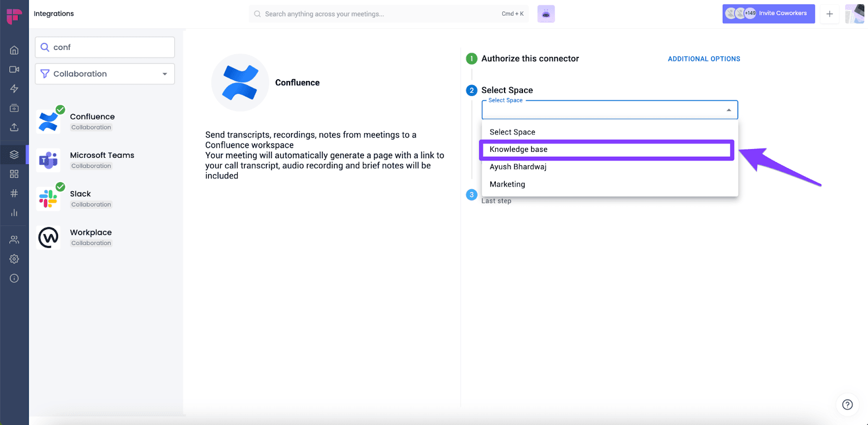Click the Microsoft Teams integration icon
The height and width of the screenshot is (425, 868).
(x=48, y=160)
